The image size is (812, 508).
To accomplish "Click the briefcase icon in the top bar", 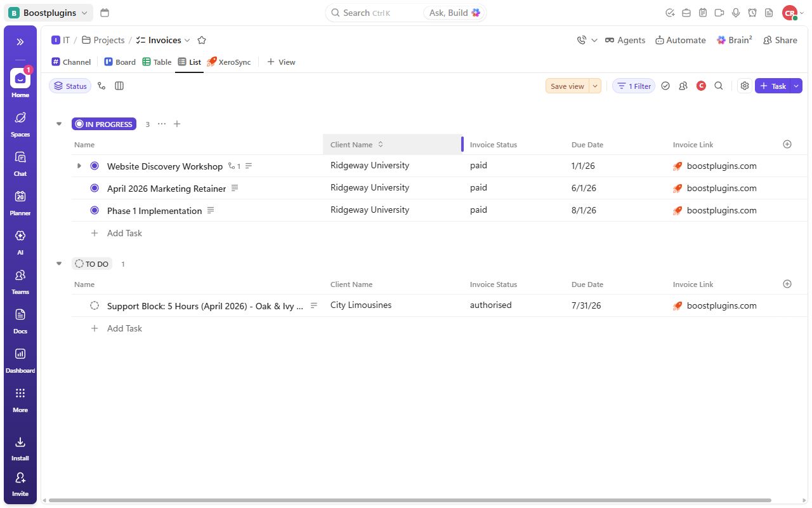I will (686, 13).
